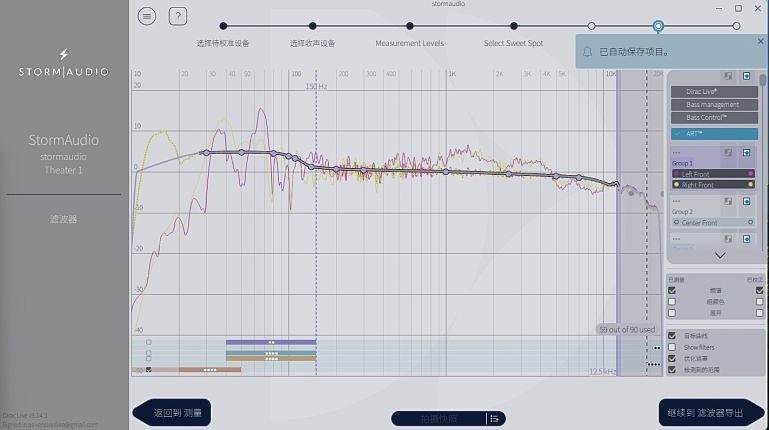
Task: Toggle the measured spectrum checkbox
Action: pyautogui.click(x=672, y=291)
